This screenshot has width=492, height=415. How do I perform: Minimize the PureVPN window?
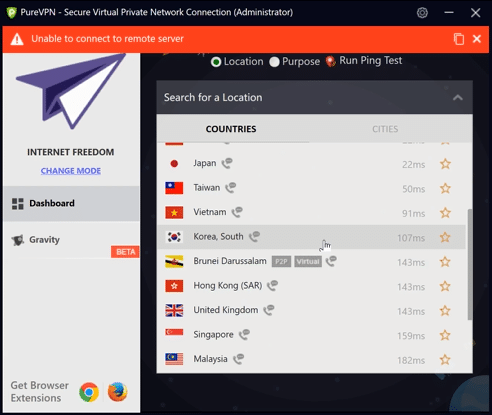(449, 13)
